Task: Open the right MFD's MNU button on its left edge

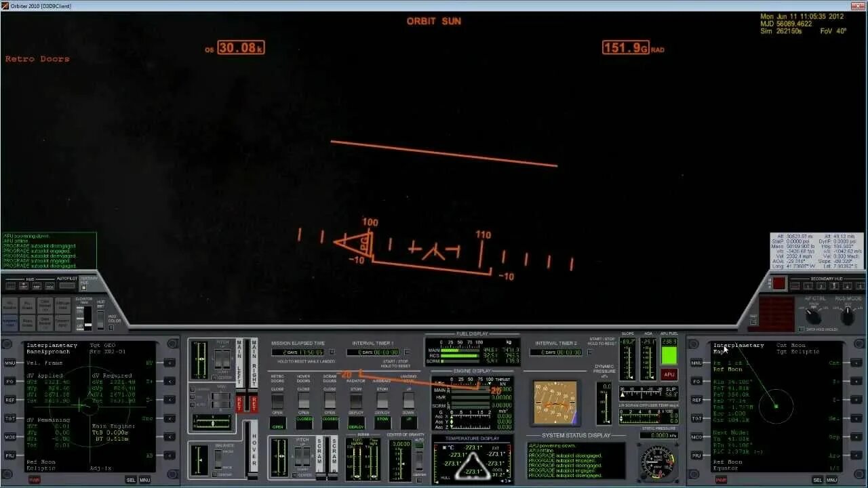Action: coord(696,363)
